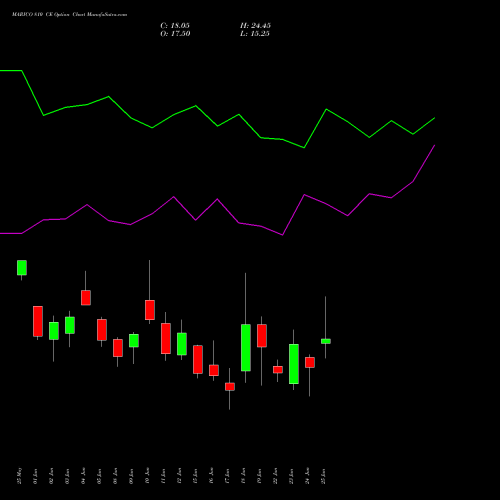The image size is (500, 500).
Task: Click the tall green candlestick for 18 Jun
Action: tap(246, 348)
